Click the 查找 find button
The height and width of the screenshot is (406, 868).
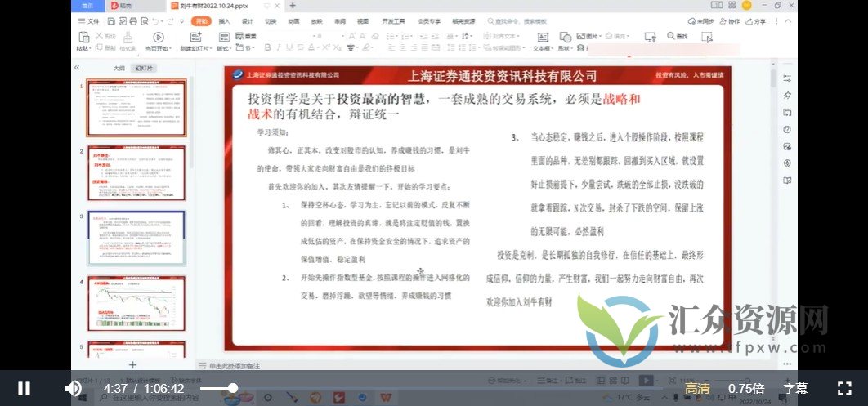pyautogui.click(x=678, y=36)
